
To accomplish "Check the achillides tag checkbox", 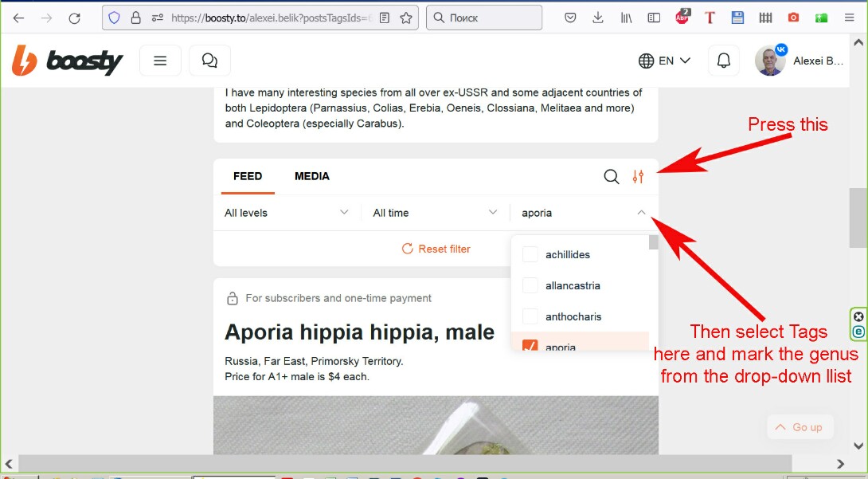I will (530, 255).
